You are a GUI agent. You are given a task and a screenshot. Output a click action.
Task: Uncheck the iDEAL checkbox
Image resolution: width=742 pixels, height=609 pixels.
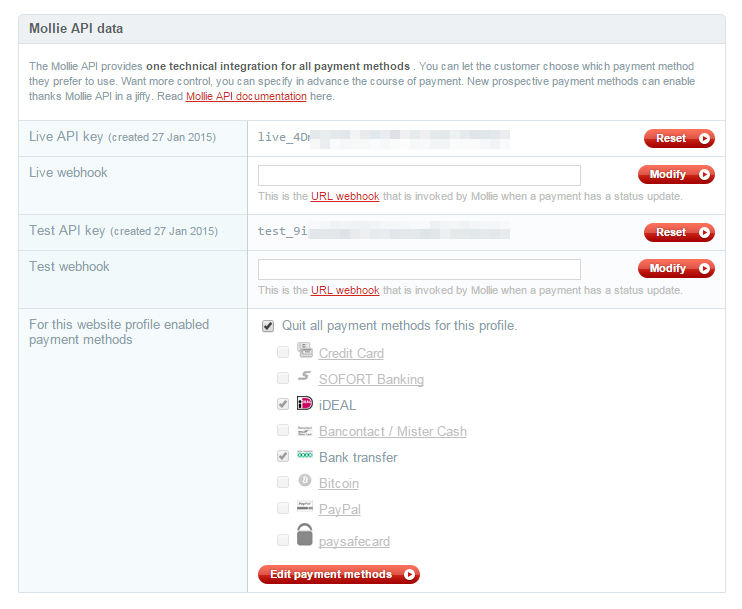[x=283, y=404]
